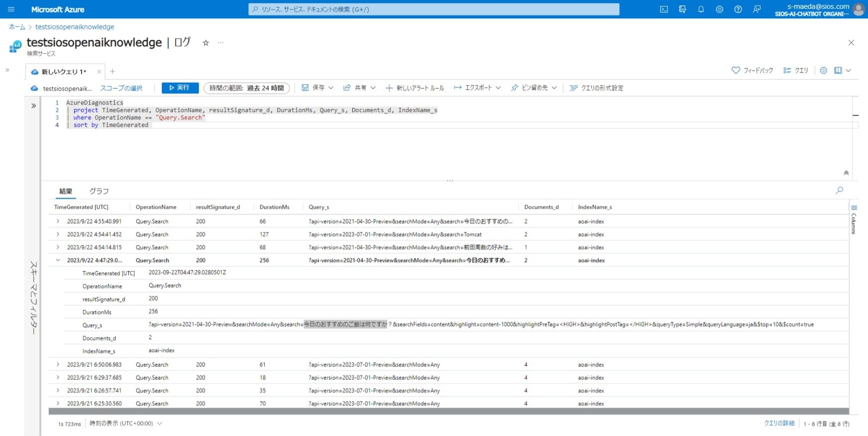
Task: Focus the Azure resource search box
Action: [434, 9]
